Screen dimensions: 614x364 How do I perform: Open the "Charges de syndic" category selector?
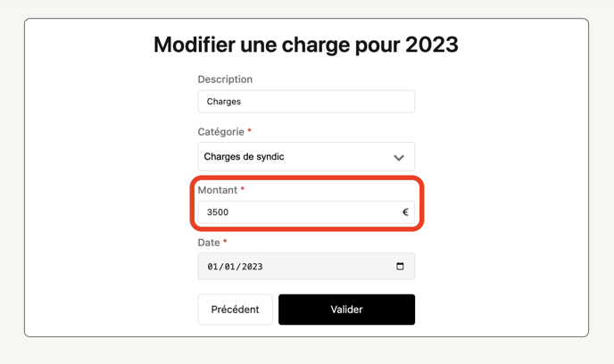click(295, 157)
